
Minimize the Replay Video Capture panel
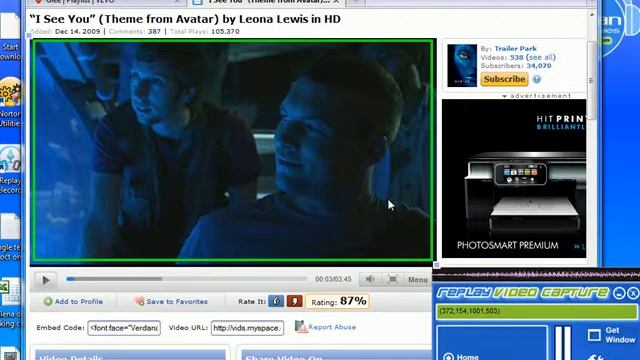[619, 293]
